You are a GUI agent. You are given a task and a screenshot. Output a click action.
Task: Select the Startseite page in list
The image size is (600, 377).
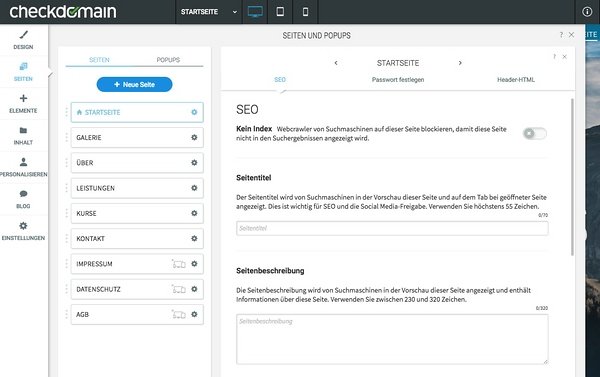[137, 112]
